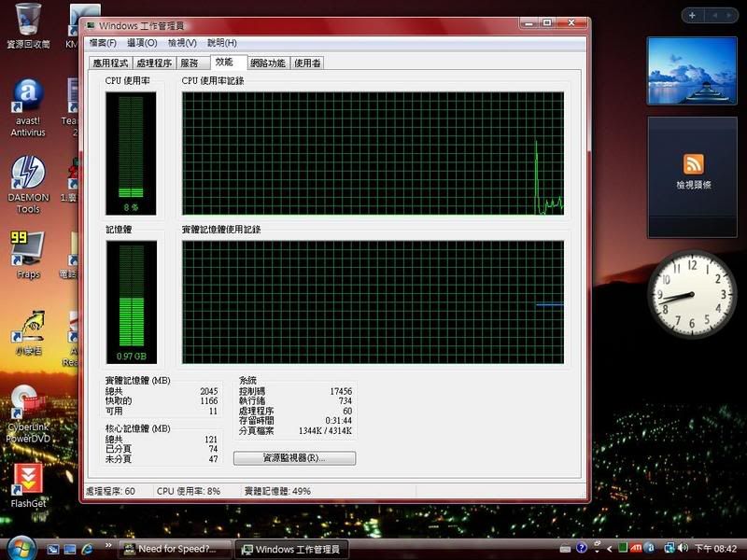Click the 資源監視器(R)... button
Viewport: 747px width, 560px height.
point(294,458)
